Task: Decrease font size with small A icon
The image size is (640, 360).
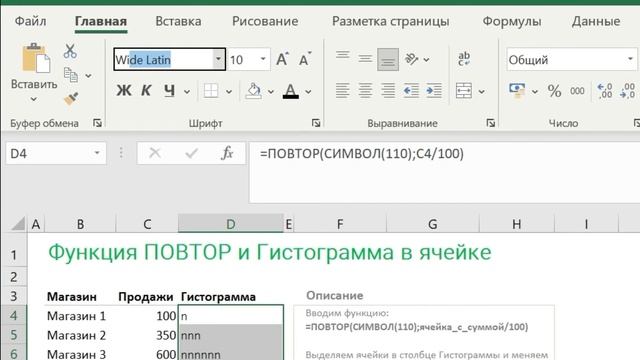Action: pyautogui.click(x=304, y=60)
